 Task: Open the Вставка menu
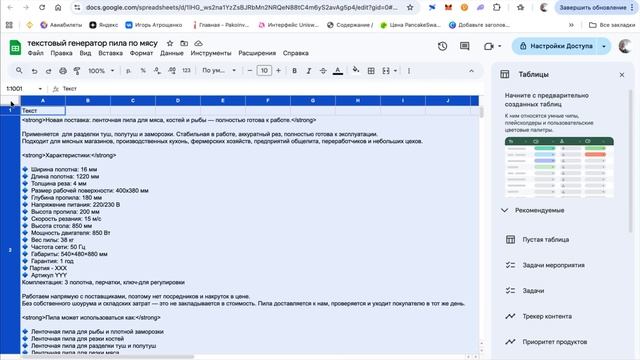pyautogui.click(x=110, y=53)
